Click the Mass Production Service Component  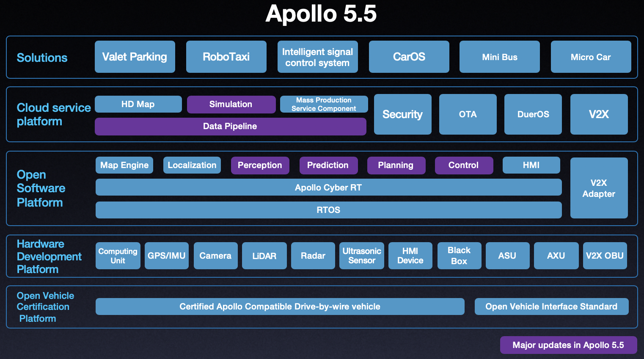point(324,104)
